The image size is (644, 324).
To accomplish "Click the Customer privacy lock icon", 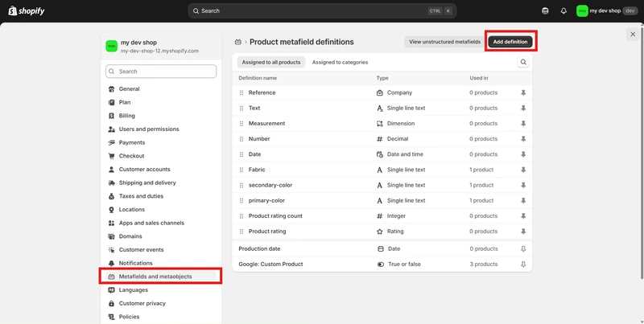I will (111, 303).
